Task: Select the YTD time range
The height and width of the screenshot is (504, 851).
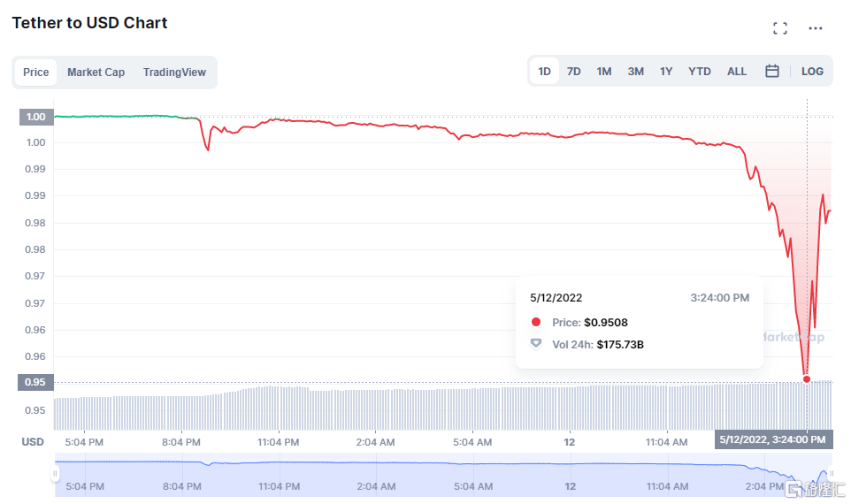Action: tap(700, 71)
